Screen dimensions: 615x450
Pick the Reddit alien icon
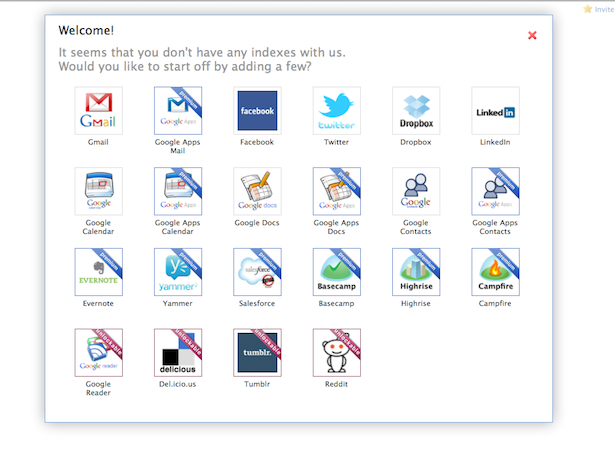(337, 353)
